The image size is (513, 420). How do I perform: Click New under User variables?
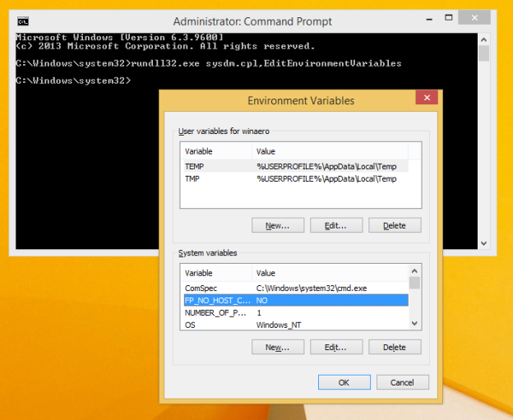(x=278, y=225)
